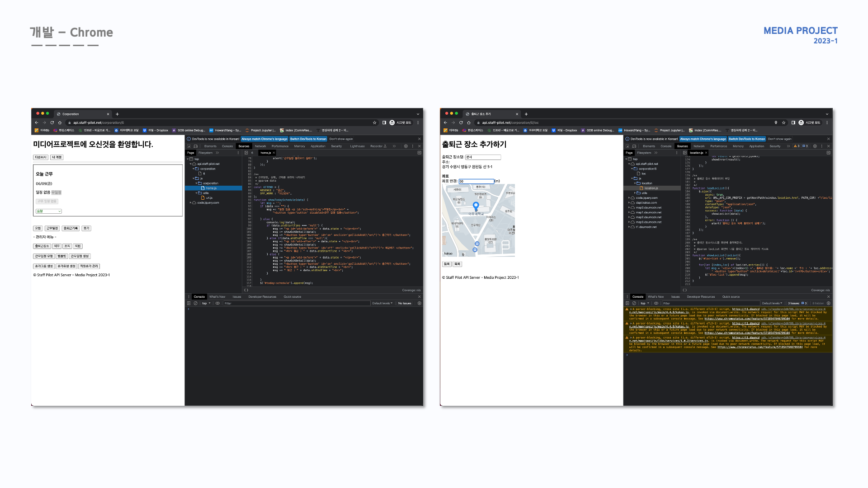Collapse the corporation folder in the Page tree
The image size is (868, 488).
pos(193,169)
